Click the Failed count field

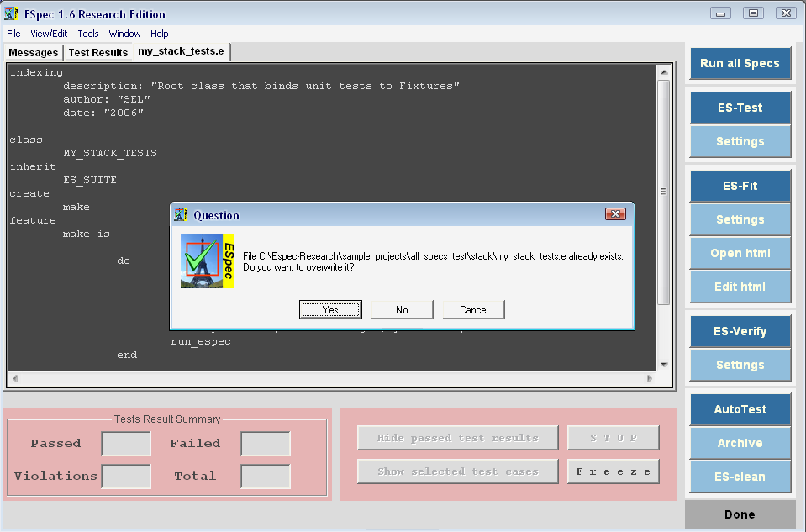(266, 444)
